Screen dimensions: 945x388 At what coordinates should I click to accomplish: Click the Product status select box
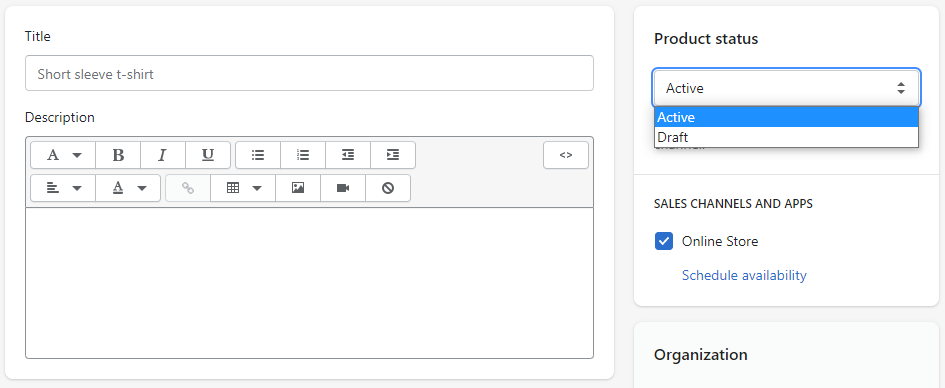pos(786,88)
